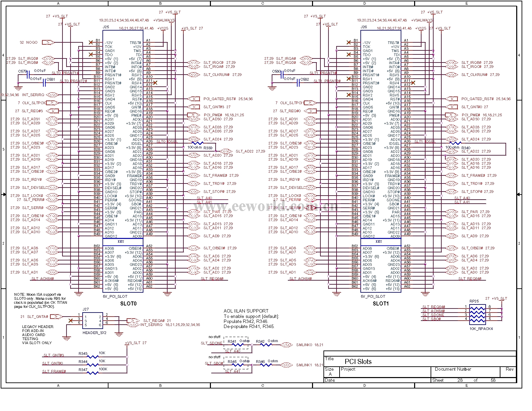Click the LEGACY HEADER description text

tap(38, 335)
